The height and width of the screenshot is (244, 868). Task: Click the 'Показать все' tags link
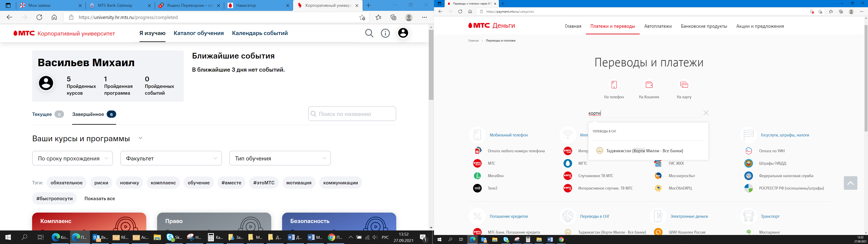100,199
